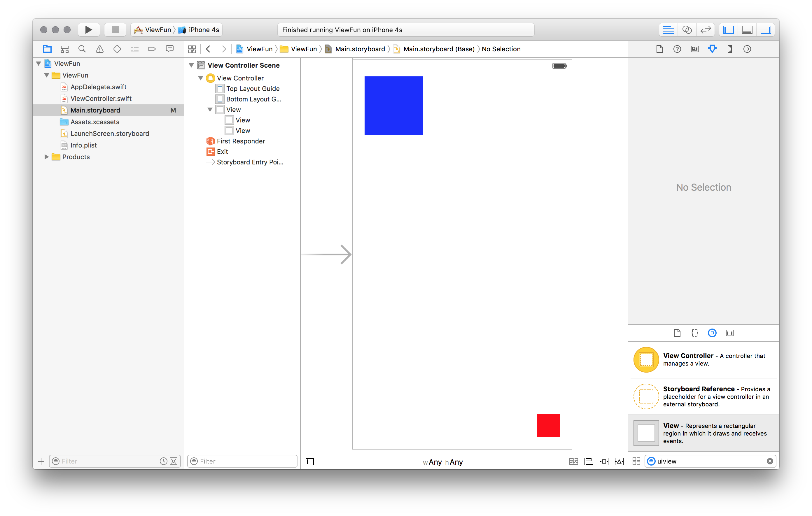Image resolution: width=812 pixels, height=516 pixels.
Task: Collapse the parent View in the outline
Action: point(210,110)
